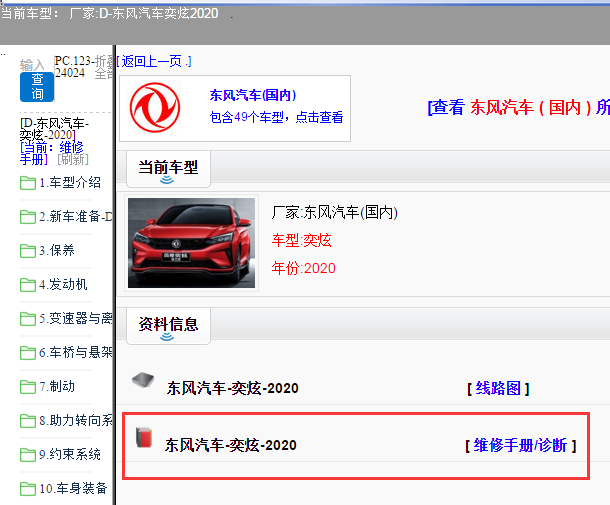This screenshot has width=610, height=505.
Task: Click the gray chip icon beside 线路图 row
Action: click(x=143, y=380)
